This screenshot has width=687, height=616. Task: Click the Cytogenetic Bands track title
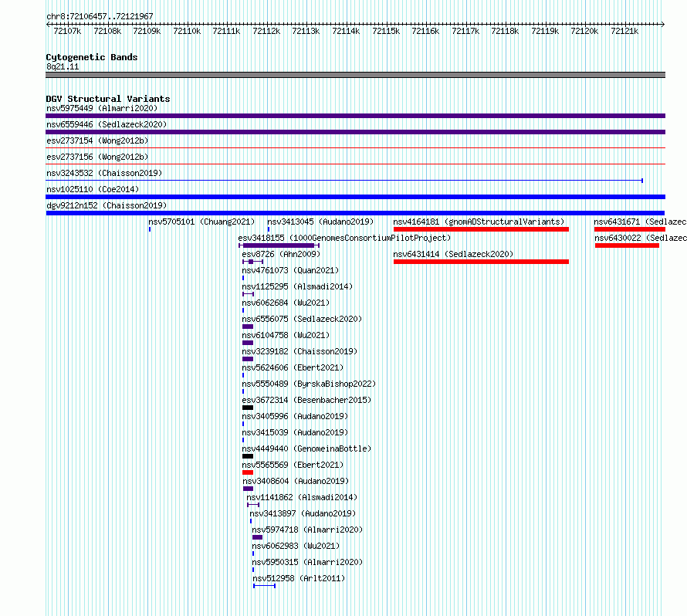coord(92,57)
